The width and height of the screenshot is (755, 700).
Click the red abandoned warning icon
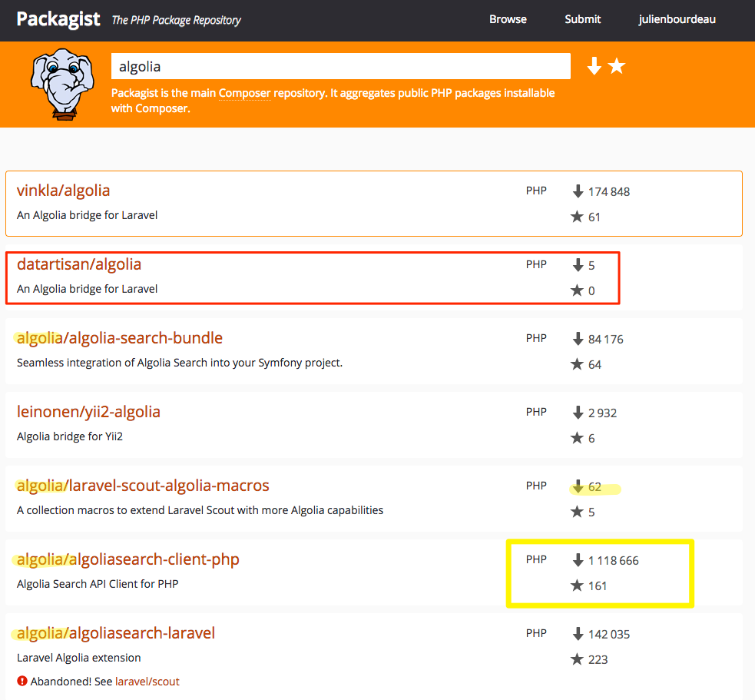click(x=22, y=681)
